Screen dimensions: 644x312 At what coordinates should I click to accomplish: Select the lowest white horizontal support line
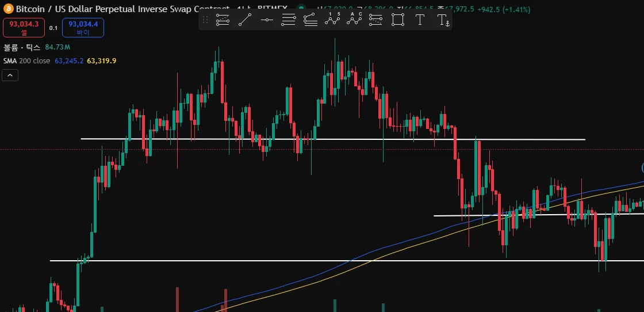pos(347,261)
